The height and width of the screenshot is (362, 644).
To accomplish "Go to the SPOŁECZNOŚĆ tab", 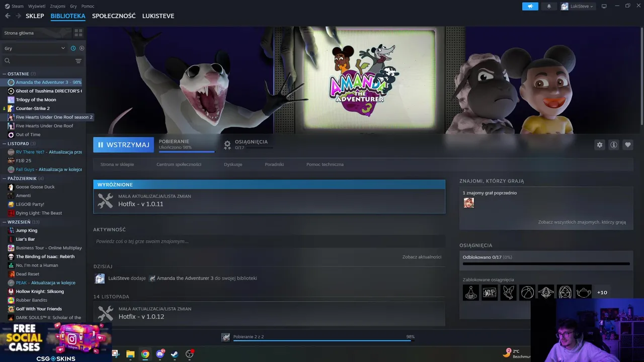I will click(114, 16).
